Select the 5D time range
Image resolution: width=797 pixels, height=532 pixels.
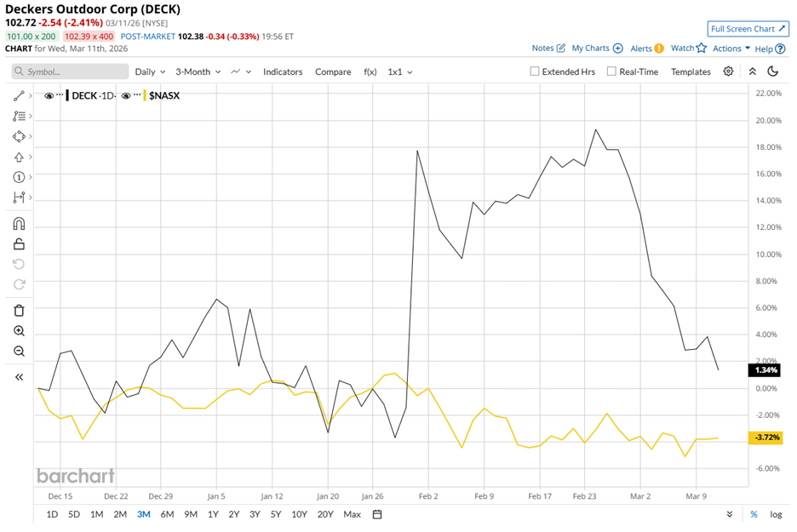point(74,514)
